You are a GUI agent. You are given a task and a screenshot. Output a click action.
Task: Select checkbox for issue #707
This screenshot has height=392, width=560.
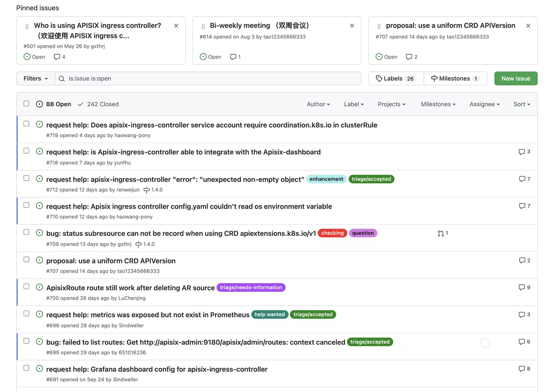[x=26, y=259]
